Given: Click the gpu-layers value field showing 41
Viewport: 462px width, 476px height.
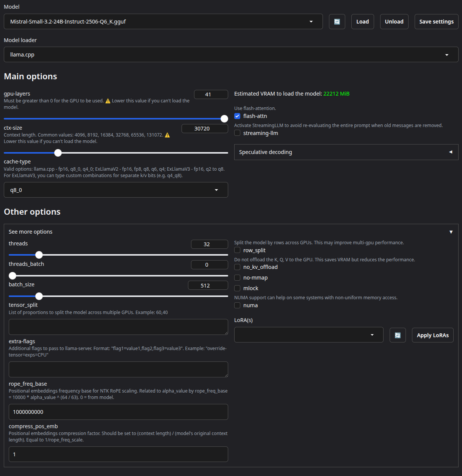Looking at the screenshot, I should pos(211,94).
